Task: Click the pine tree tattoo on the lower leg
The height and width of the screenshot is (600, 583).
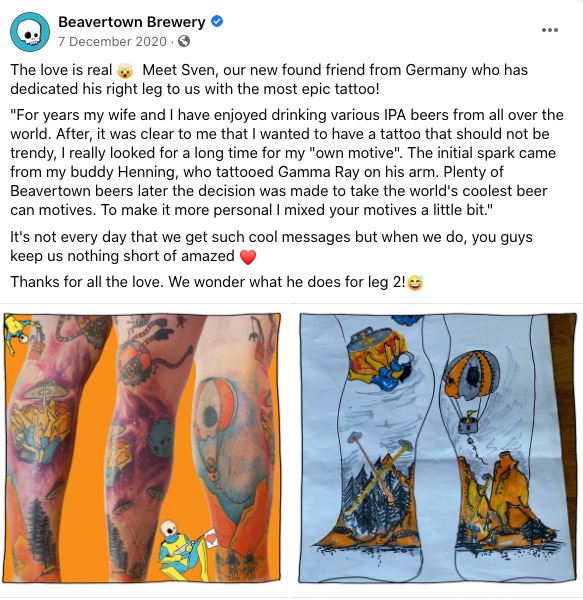Action: [38, 530]
